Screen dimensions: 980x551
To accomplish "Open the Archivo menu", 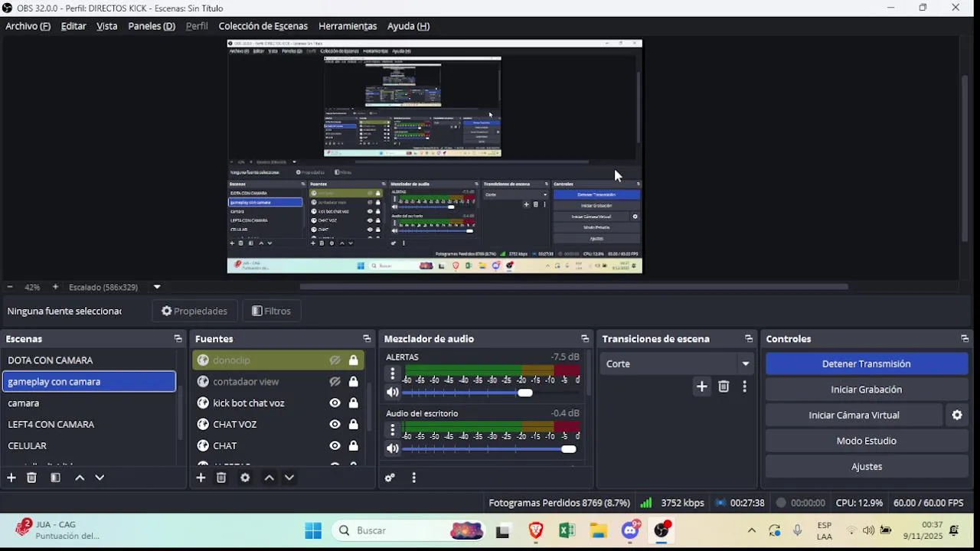I will coord(28,26).
